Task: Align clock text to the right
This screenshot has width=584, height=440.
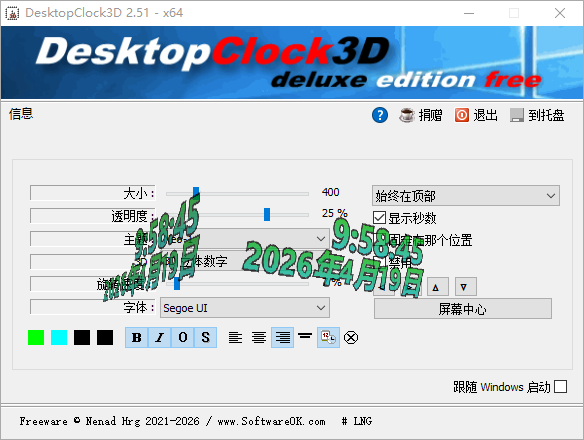Action: point(282,338)
